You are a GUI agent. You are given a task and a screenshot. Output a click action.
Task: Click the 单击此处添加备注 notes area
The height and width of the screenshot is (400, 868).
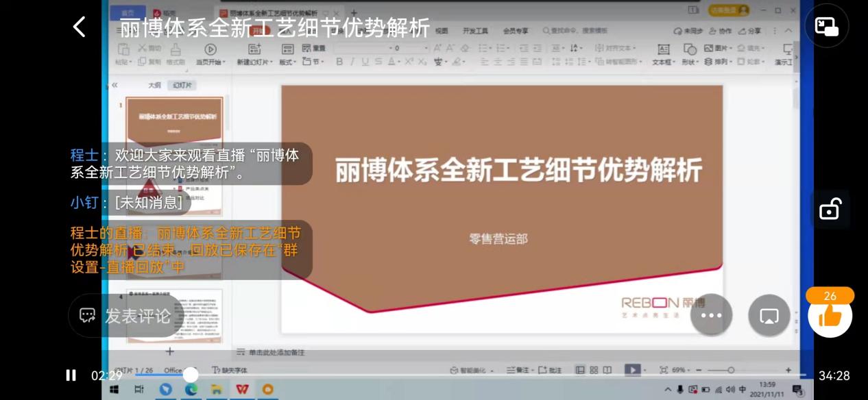tap(276, 352)
